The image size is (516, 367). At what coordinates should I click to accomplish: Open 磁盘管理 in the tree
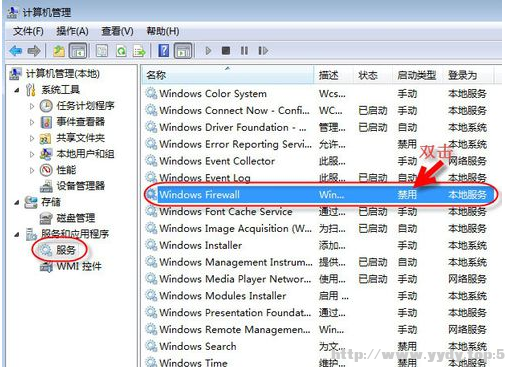click(76, 218)
